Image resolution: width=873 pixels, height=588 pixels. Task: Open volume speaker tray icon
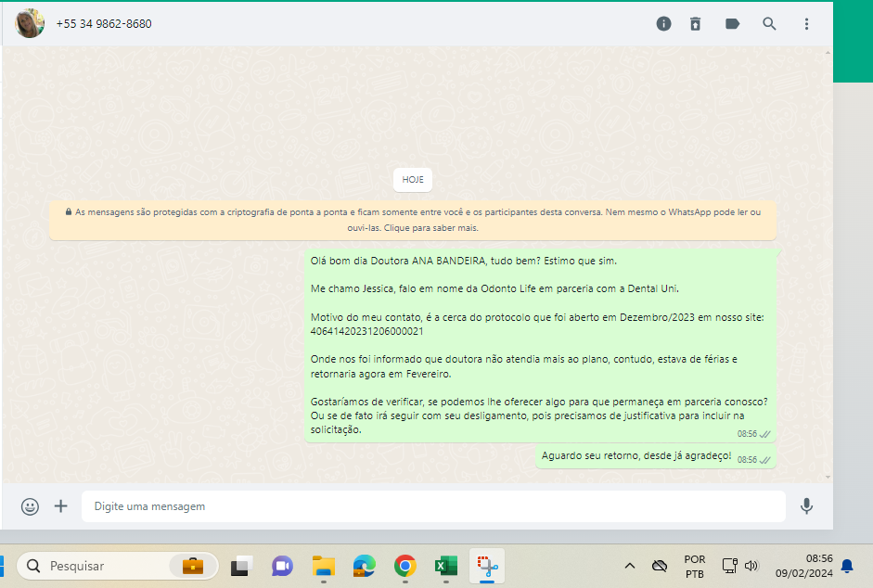click(751, 566)
